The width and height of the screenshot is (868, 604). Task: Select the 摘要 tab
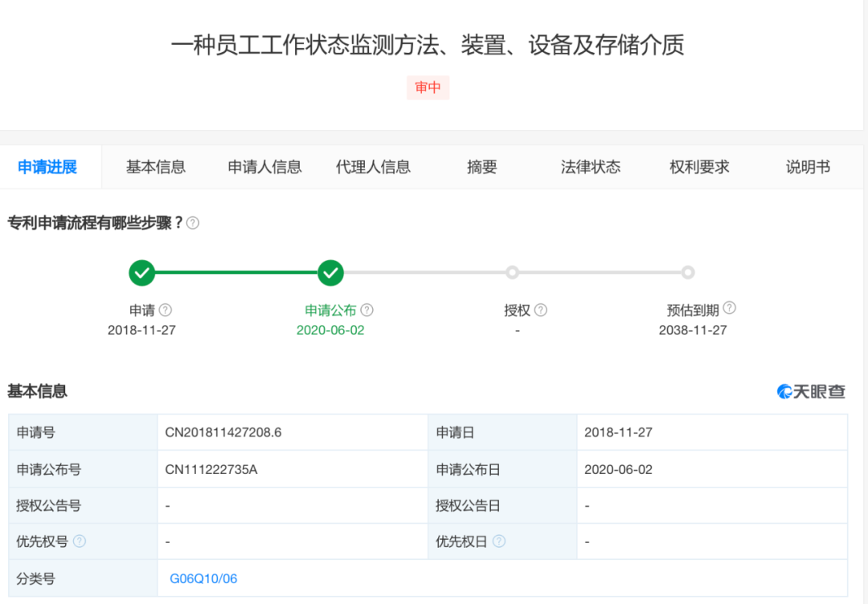click(x=481, y=167)
